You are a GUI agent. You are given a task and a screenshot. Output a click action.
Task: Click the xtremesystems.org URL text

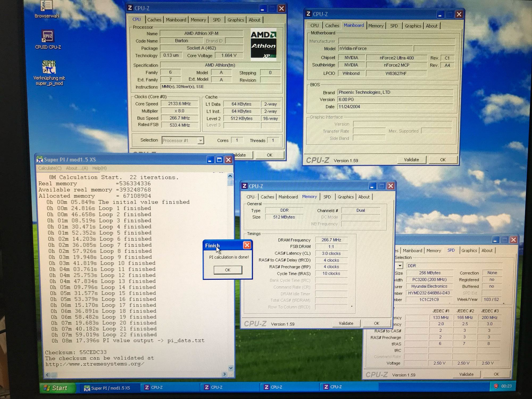pos(95,364)
